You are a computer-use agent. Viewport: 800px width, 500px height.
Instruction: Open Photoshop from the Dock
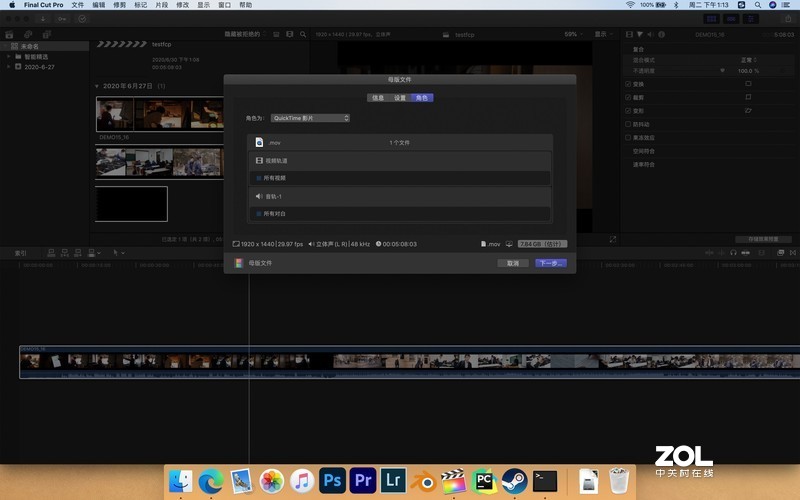(x=332, y=481)
